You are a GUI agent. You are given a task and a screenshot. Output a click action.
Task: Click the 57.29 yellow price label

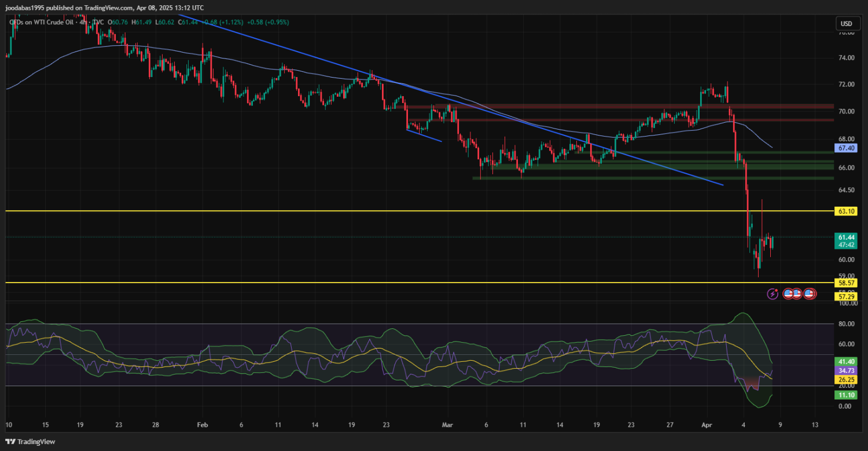pos(846,296)
